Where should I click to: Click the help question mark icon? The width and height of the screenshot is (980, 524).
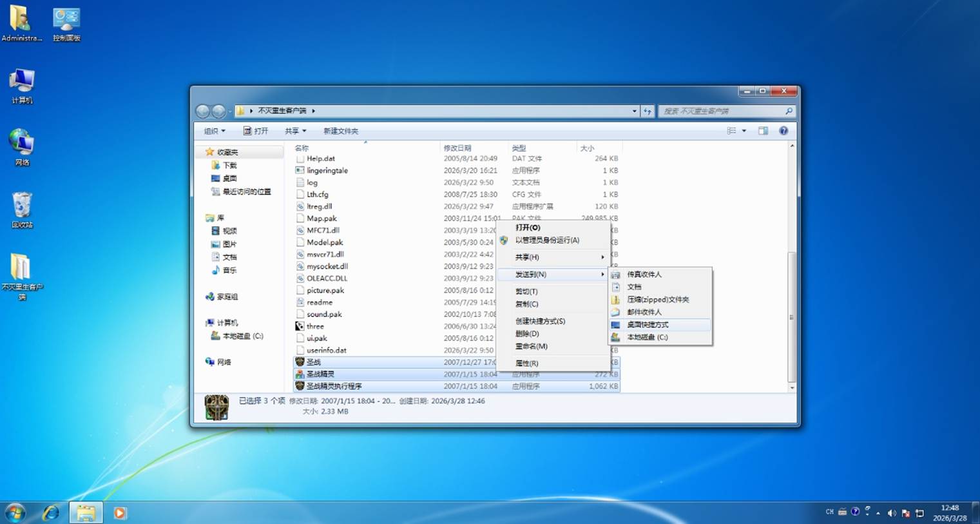pos(783,131)
